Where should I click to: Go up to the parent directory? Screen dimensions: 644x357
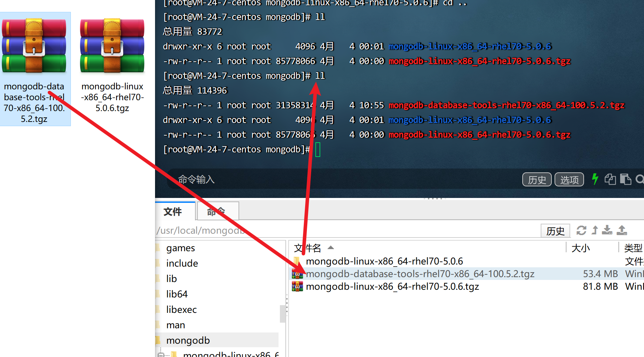pos(595,230)
